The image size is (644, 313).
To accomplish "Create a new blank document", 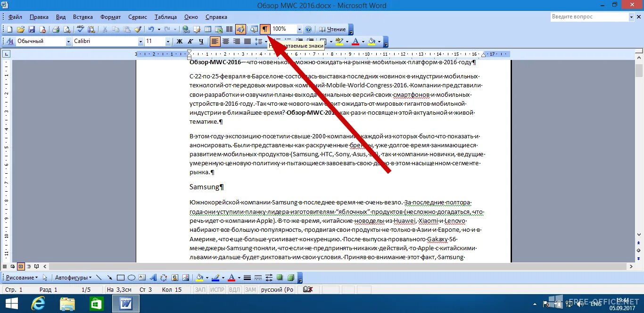I will (x=9, y=29).
